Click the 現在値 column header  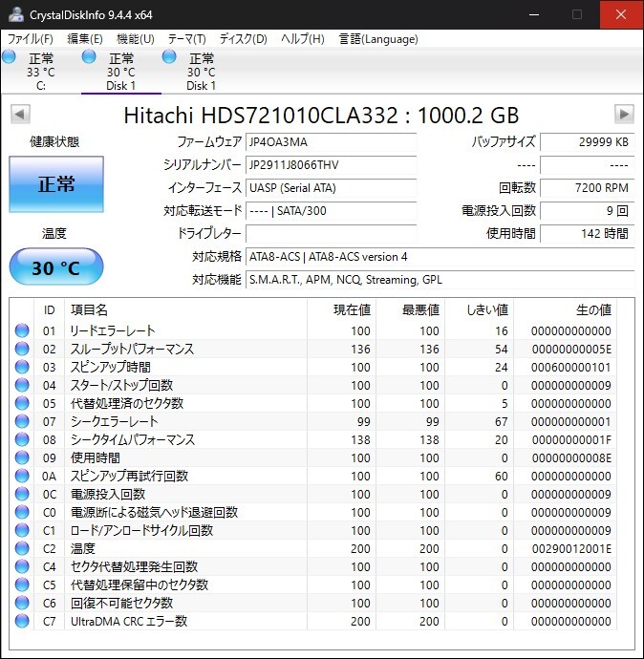[x=342, y=310]
